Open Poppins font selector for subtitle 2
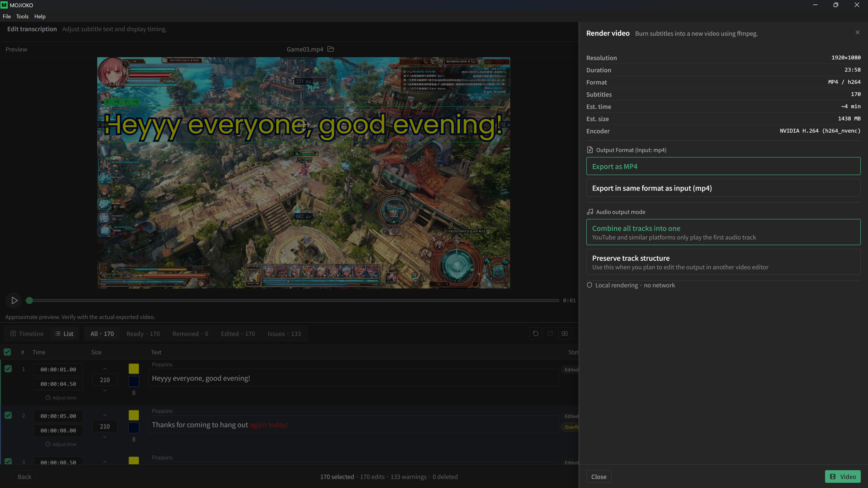868x488 pixels. (x=162, y=411)
